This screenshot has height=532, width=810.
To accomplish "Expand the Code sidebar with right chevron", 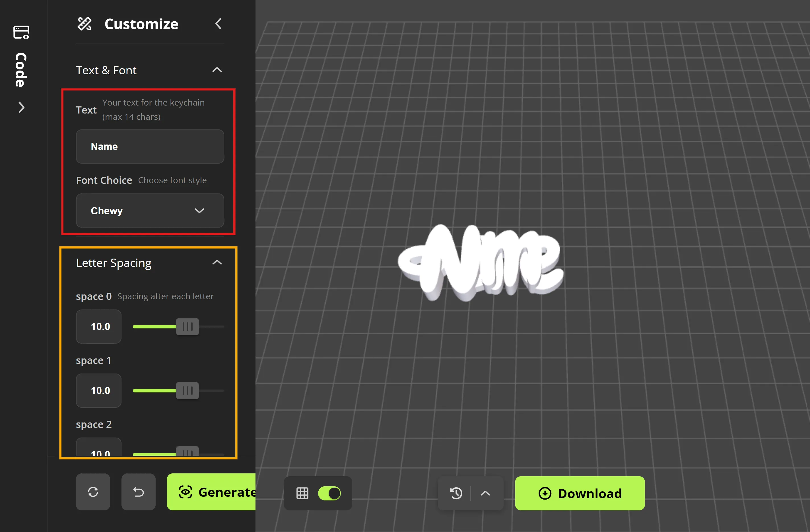I will click(21, 108).
